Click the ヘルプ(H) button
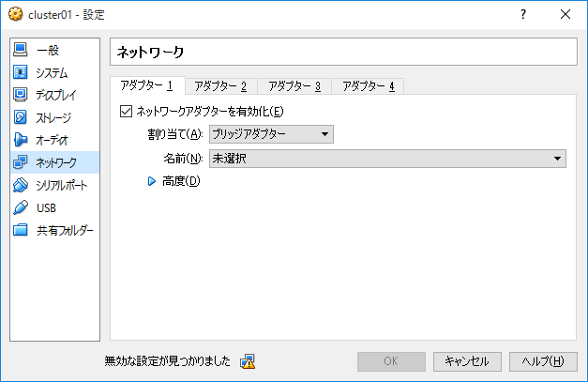This screenshot has height=382, width=588. (x=543, y=361)
